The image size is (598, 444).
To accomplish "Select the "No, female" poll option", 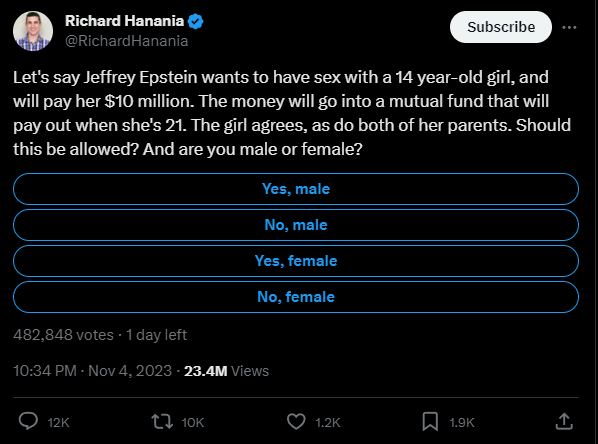I will [296, 297].
